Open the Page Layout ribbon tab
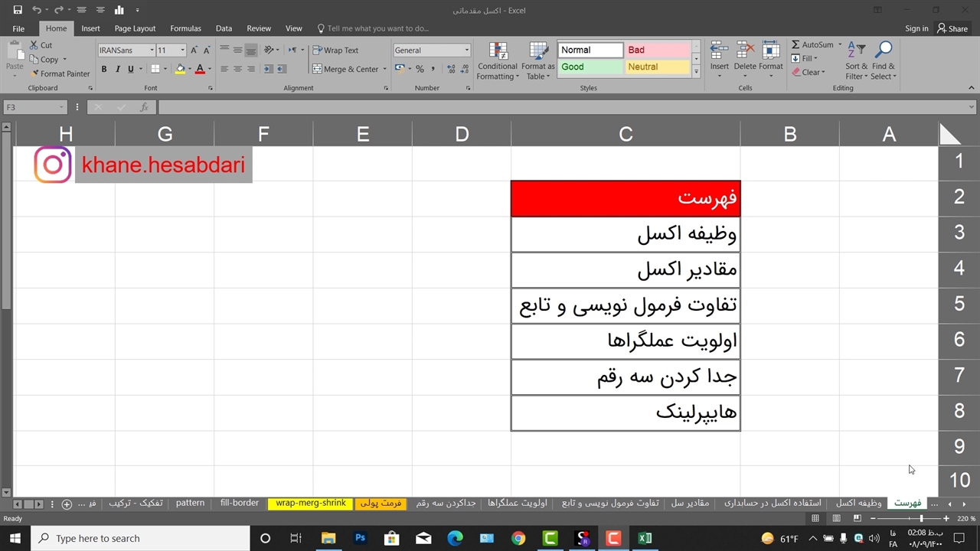This screenshot has height=551, width=980. click(135, 28)
